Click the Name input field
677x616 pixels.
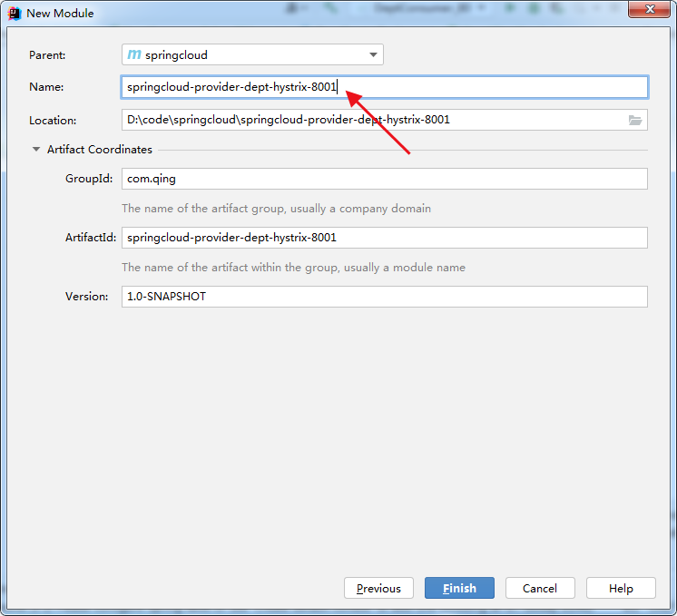click(385, 87)
